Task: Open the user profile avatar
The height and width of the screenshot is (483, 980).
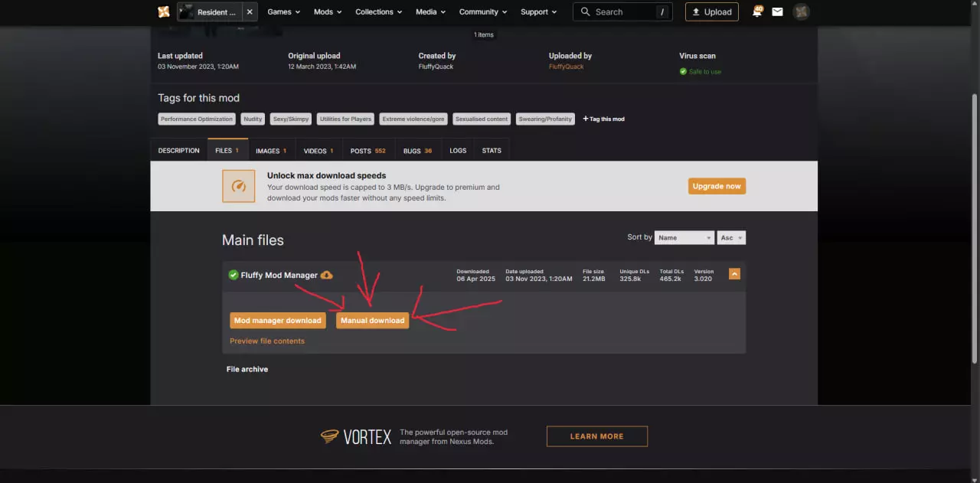Action: click(801, 11)
